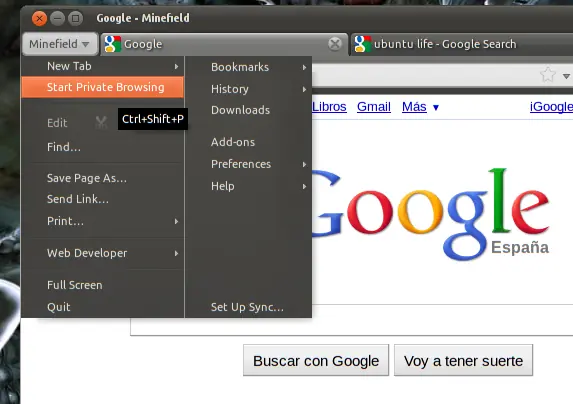Screen dimensions: 573x404
Task: Open Preferences menu entry
Action: click(x=248, y=164)
